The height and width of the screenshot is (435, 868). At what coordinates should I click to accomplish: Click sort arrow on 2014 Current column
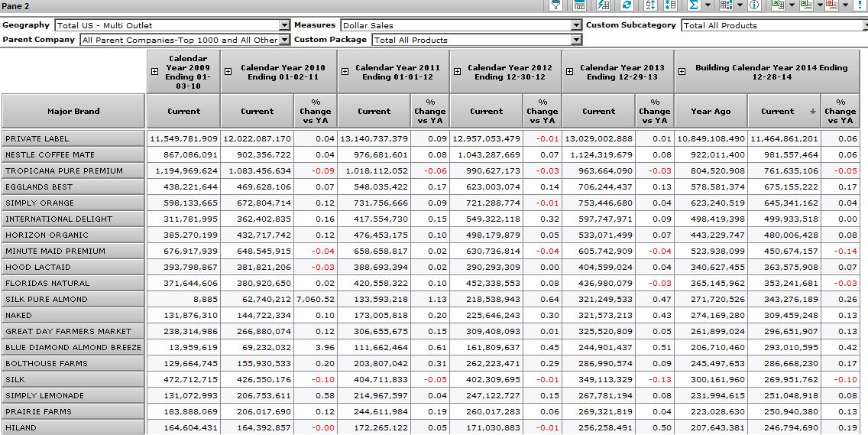click(811, 112)
